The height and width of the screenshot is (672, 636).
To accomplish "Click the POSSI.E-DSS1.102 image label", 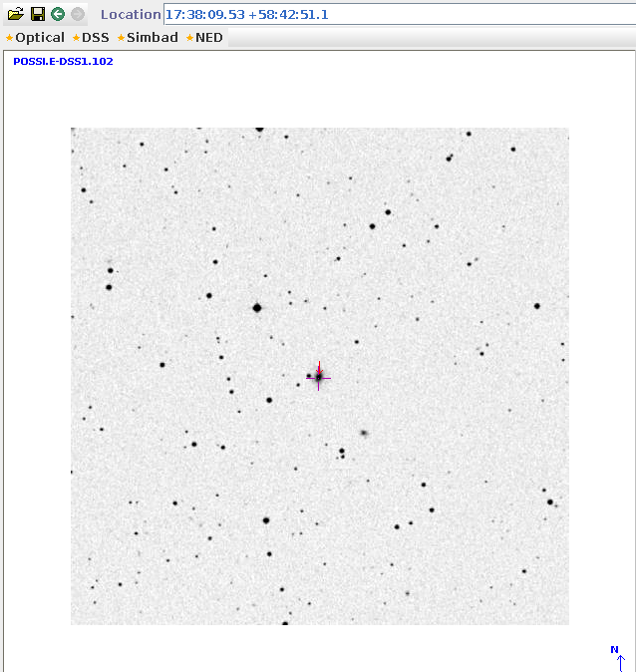I will pyautogui.click(x=63, y=61).
